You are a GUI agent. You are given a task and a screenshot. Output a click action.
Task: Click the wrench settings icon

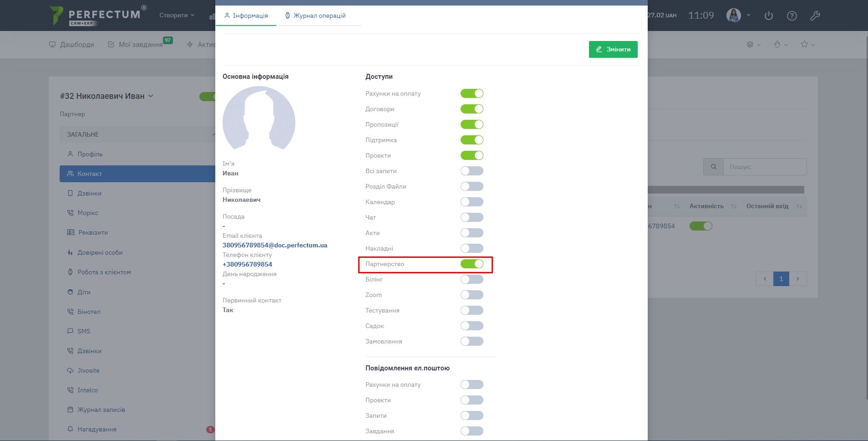tap(815, 16)
